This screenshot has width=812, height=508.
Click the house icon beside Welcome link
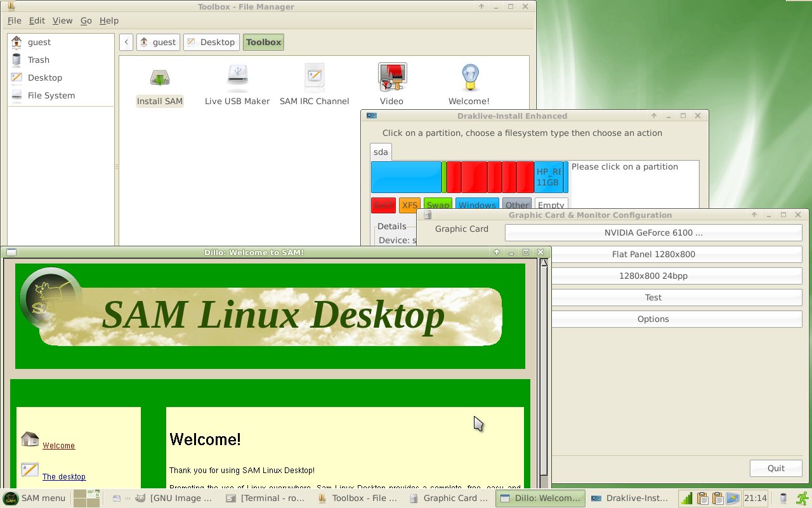[30, 439]
